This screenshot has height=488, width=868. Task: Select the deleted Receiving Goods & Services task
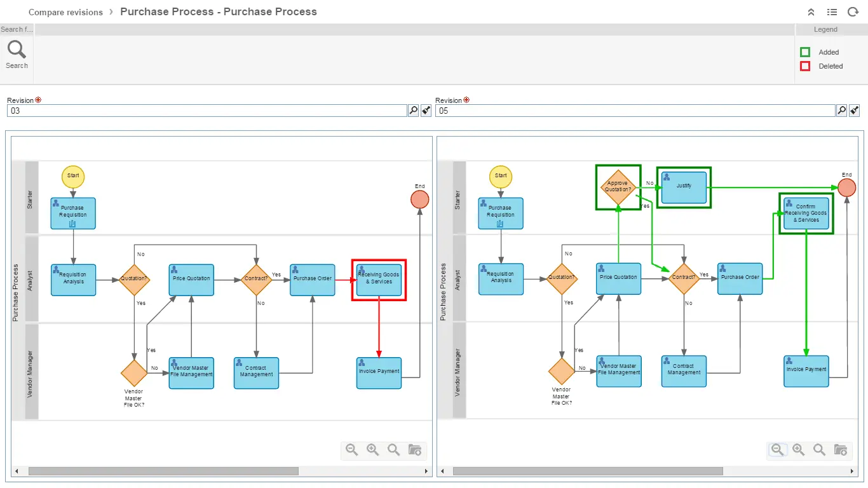(x=379, y=280)
